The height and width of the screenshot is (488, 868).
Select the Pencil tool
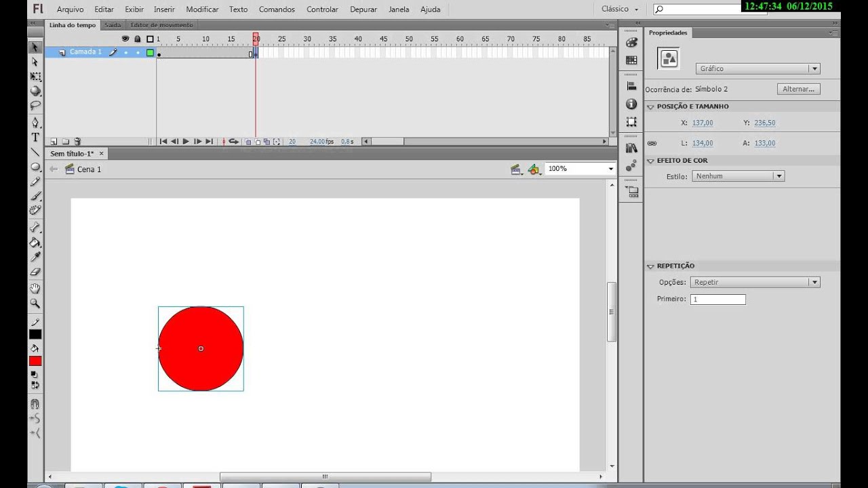tap(35, 182)
